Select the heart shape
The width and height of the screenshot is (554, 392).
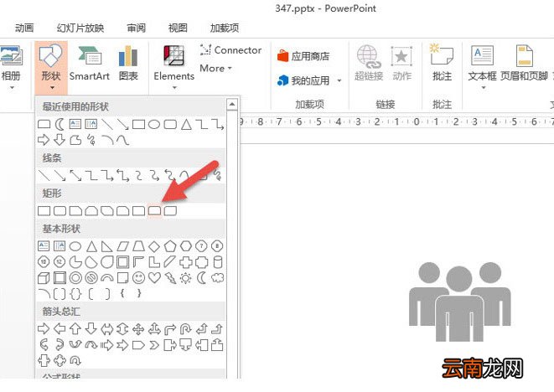point(154,278)
